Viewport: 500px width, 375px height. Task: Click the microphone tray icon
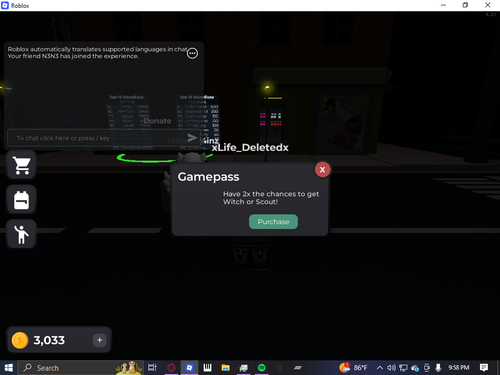pyautogui.click(x=438, y=368)
